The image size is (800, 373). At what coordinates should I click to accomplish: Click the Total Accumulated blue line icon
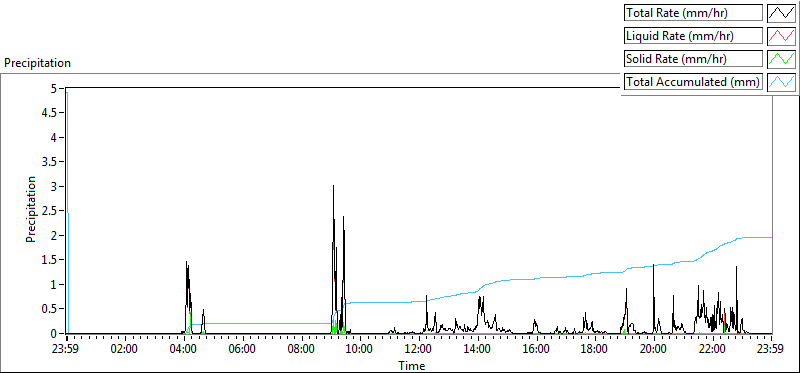pyautogui.click(x=781, y=81)
